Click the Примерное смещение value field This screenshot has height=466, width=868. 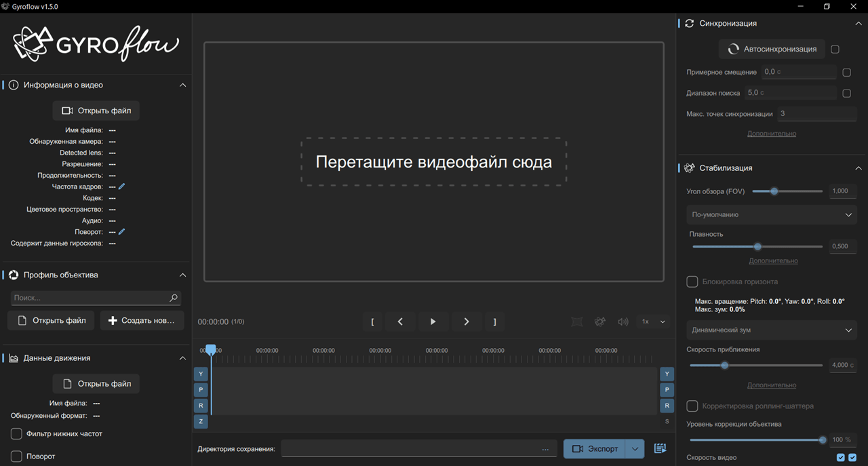point(799,72)
